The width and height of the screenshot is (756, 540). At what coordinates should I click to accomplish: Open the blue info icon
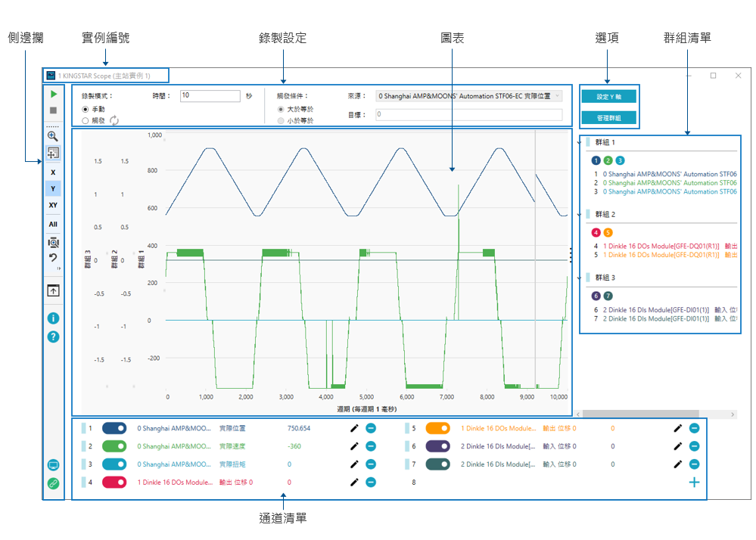click(x=53, y=318)
